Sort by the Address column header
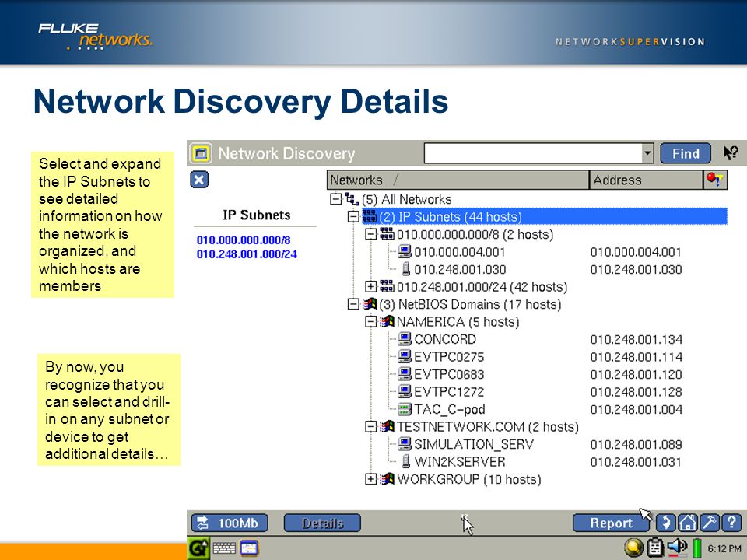Image resolution: width=747 pixels, height=560 pixels. [646, 180]
